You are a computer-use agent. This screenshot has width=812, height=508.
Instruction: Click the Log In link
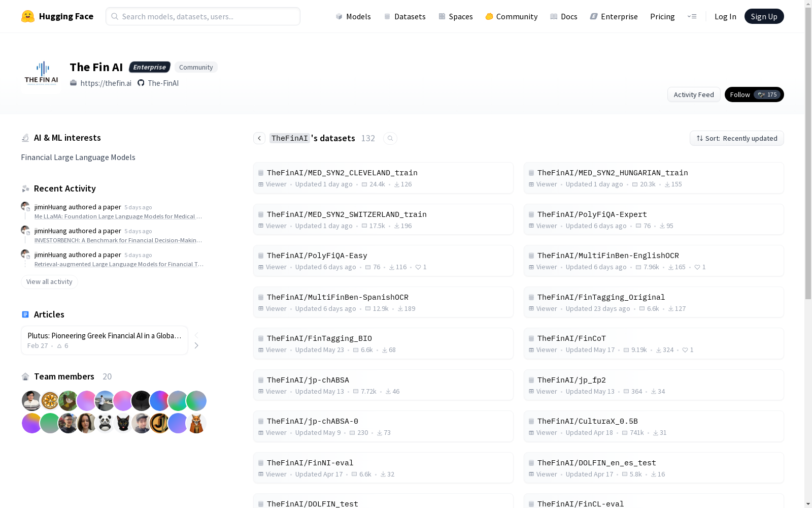pyautogui.click(x=725, y=16)
